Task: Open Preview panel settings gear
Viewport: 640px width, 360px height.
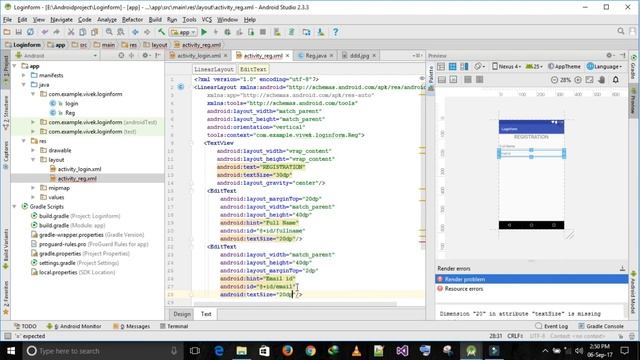Action: [x=609, y=56]
